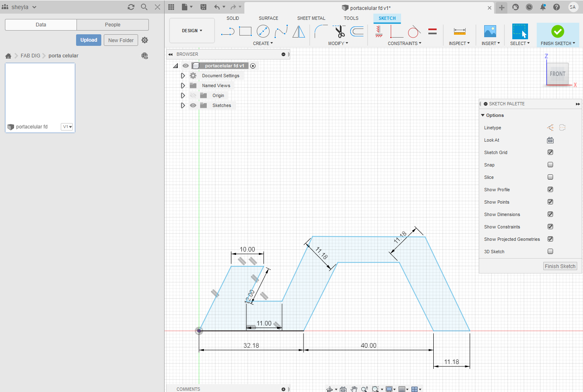Screen dimensions: 583x392
Task: Switch to the SURFACE tab
Action: click(268, 18)
